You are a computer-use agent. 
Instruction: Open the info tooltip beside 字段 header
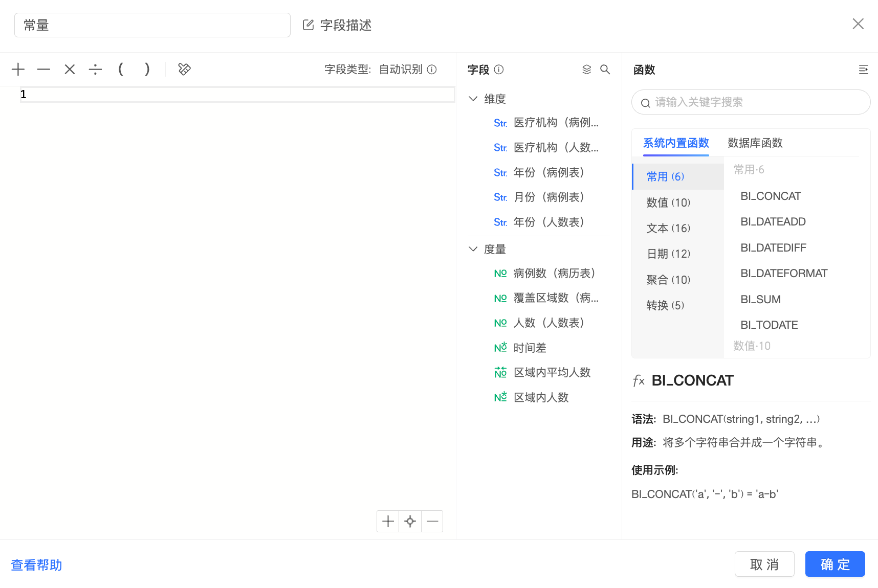(499, 70)
